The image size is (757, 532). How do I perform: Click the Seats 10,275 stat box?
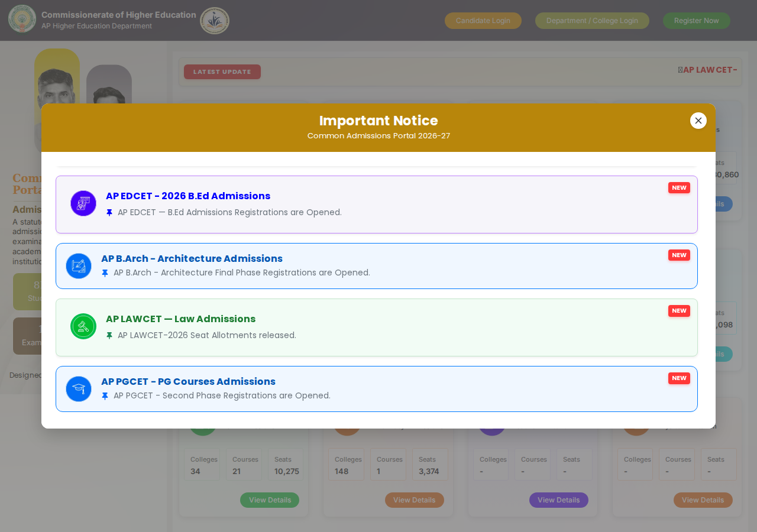(x=286, y=465)
